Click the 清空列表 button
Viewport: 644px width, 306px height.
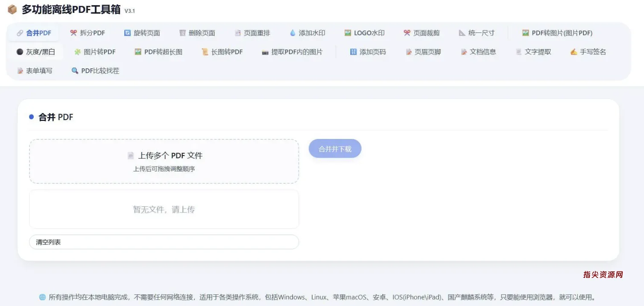point(164,242)
